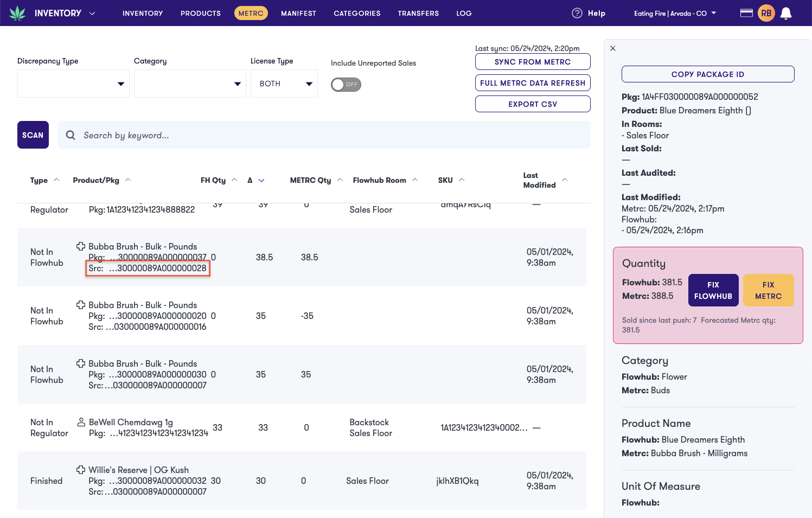Screen dimensions: 812x518
Task: Click the person icon beside BeWell Chemdawg 1g
Action: 81,422
